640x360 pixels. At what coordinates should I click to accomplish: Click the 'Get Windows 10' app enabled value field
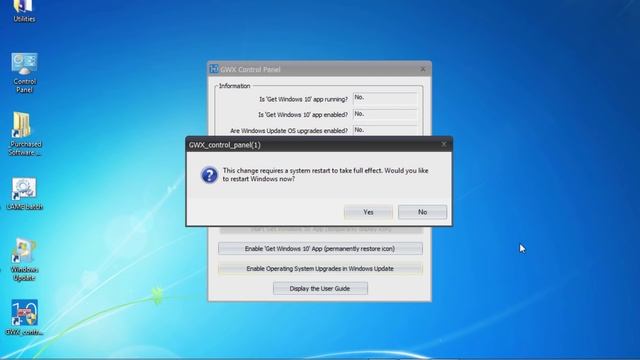pyautogui.click(x=385, y=114)
